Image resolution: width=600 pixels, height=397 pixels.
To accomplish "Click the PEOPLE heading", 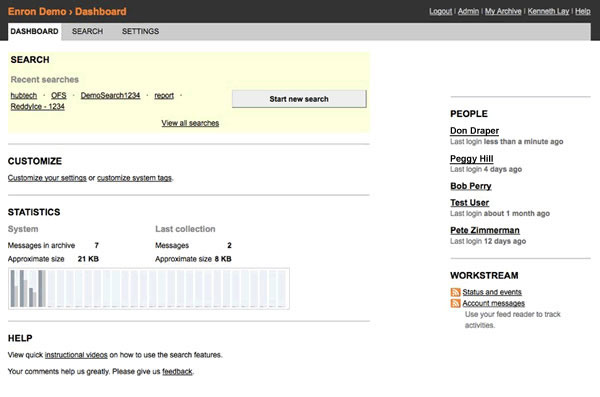I will tap(469, 114).
